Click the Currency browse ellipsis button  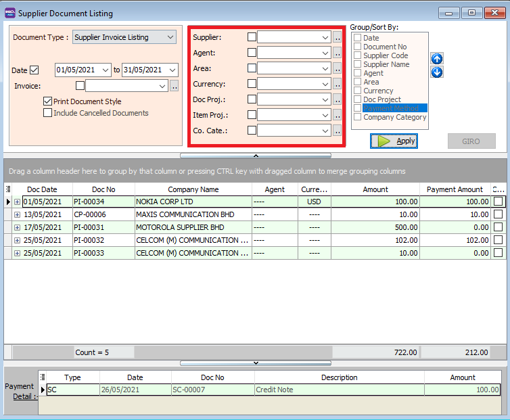[338, 84]
